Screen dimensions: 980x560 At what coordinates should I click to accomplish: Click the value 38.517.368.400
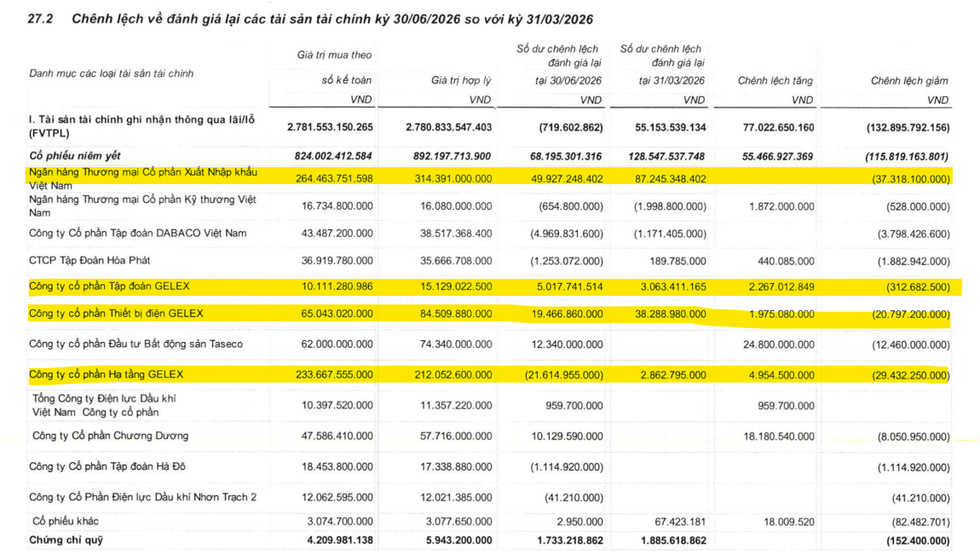456,234
